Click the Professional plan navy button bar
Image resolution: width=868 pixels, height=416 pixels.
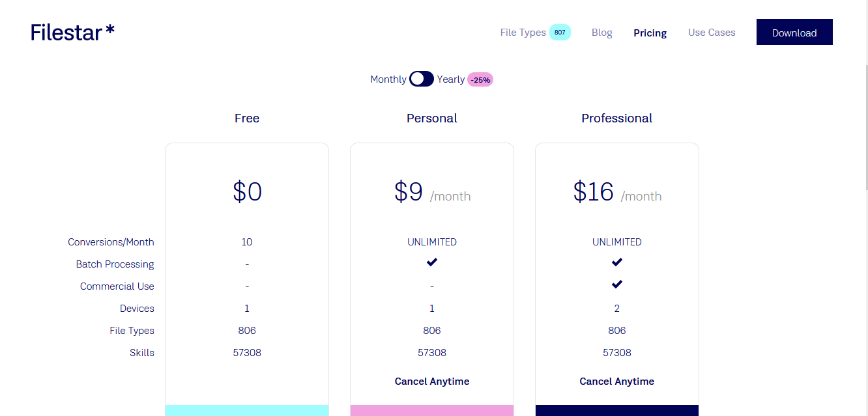pos(617,410)
